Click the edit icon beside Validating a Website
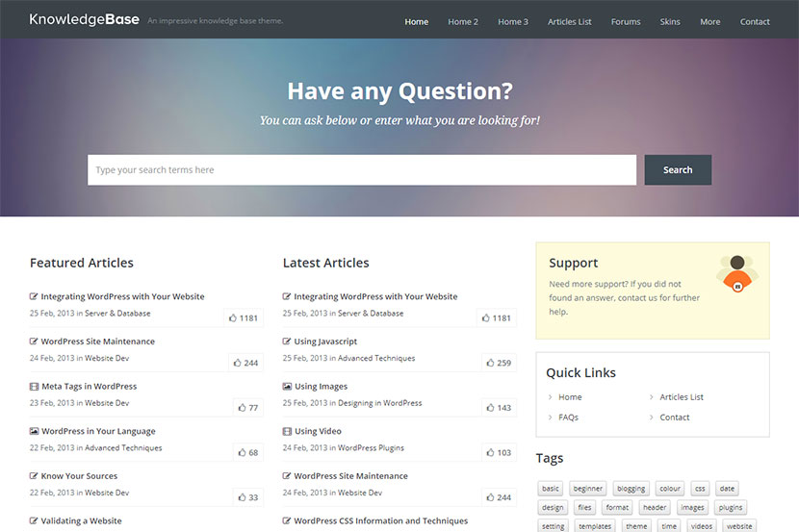799x532 pixels. tap(34, 520)
